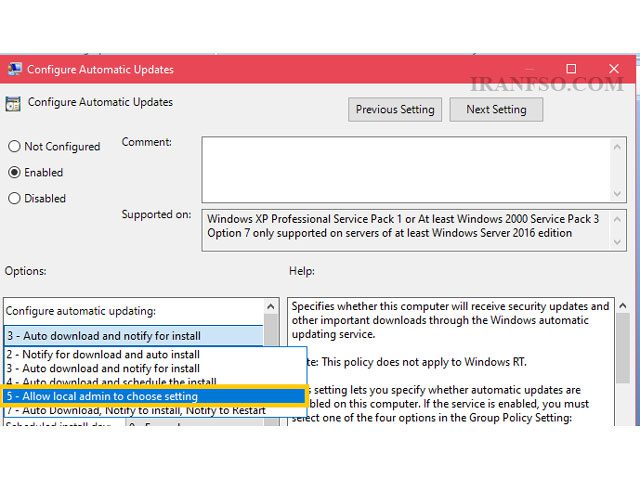
Task: Click the Help panel scrollbar thumb
Action: coord(622,348)
